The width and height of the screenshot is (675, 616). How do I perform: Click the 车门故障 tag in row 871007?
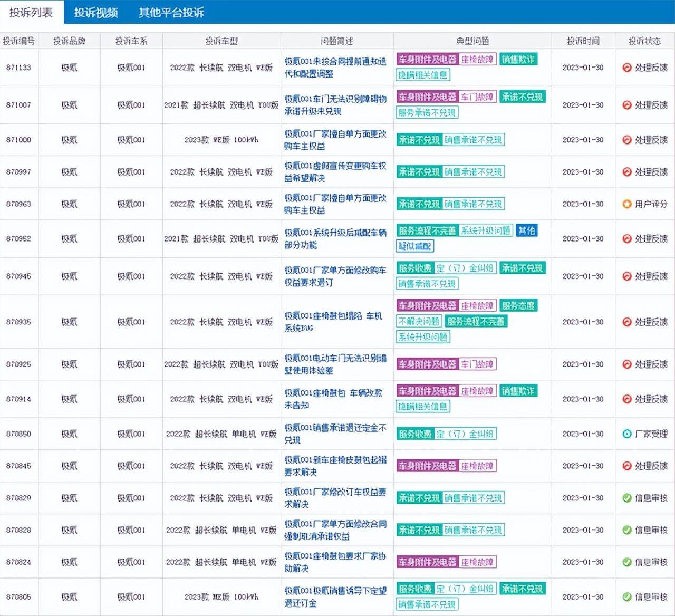pyautogui.click(x=477, y=97)
